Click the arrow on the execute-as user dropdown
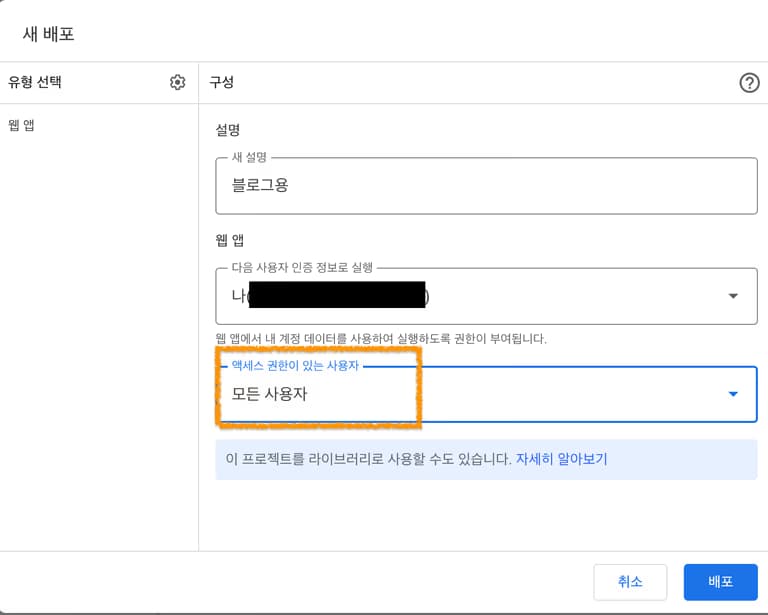The image size is (768, 615). (733, 296)
